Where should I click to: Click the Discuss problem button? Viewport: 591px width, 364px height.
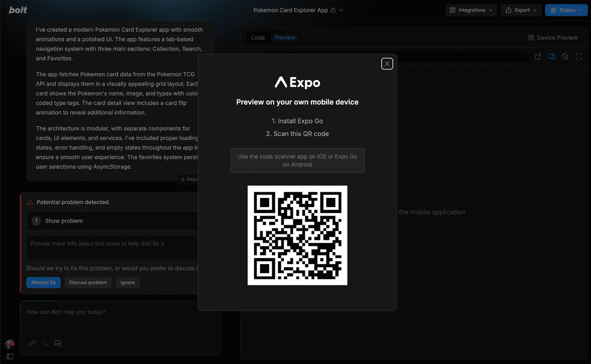(88, 283)
